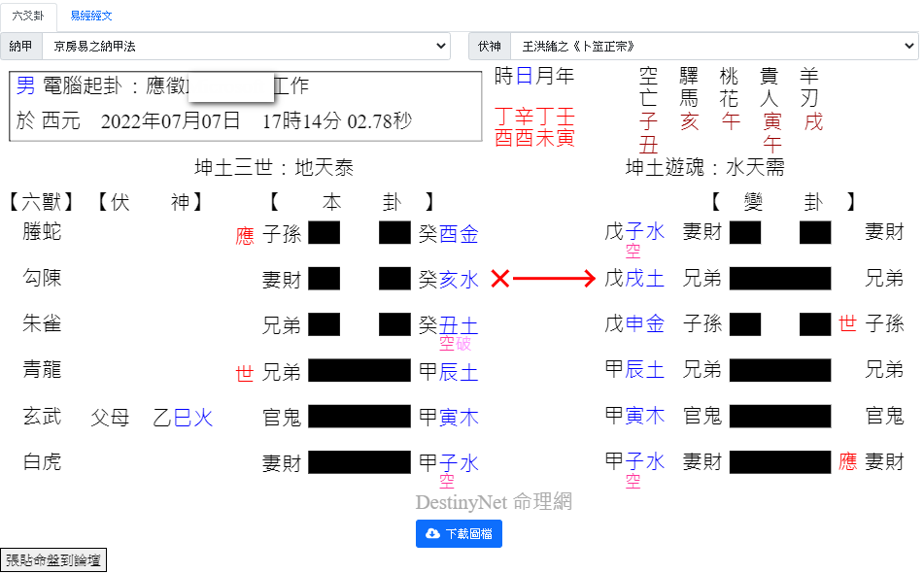924x574 pixels.
Task: Select 酉金 link on the top line
Action: [459, 233]
